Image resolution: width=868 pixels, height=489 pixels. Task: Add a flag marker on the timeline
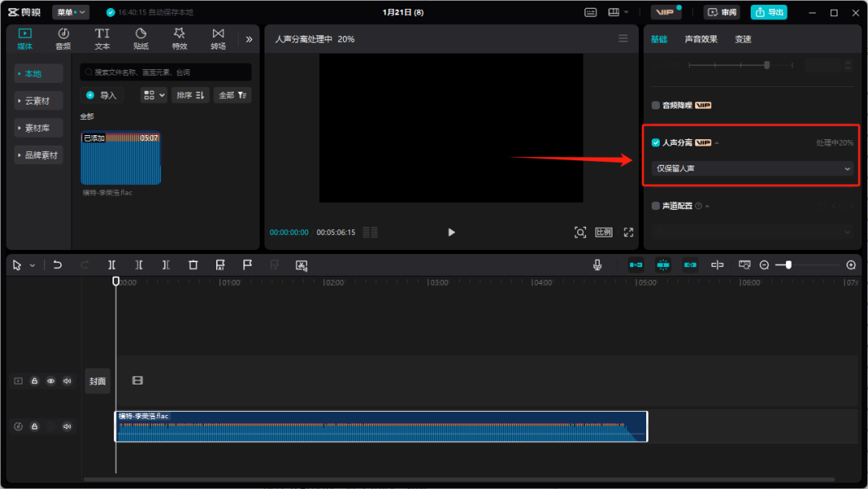(248, 265)
